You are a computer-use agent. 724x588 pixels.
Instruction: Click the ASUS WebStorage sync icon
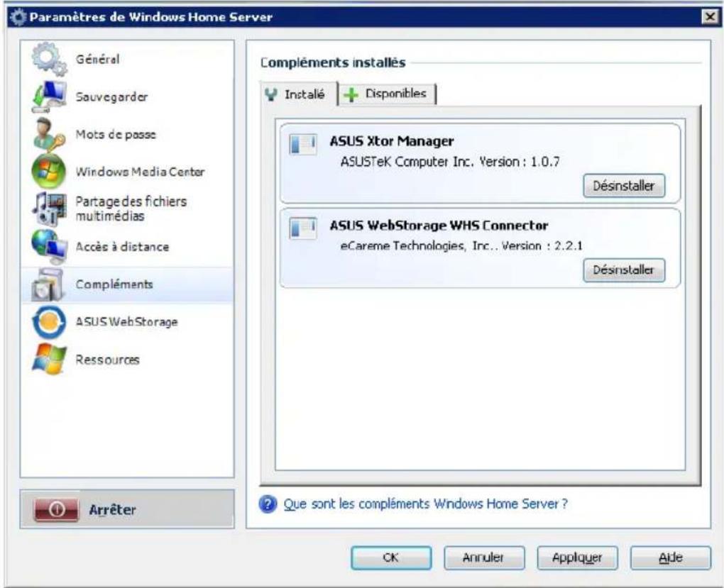(x=49, y=322)
